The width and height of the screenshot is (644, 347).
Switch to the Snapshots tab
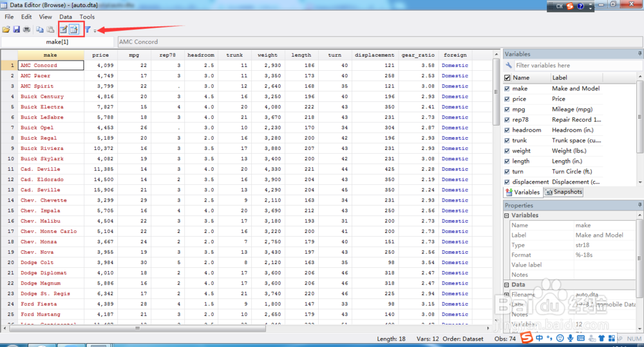pos(563,192)
